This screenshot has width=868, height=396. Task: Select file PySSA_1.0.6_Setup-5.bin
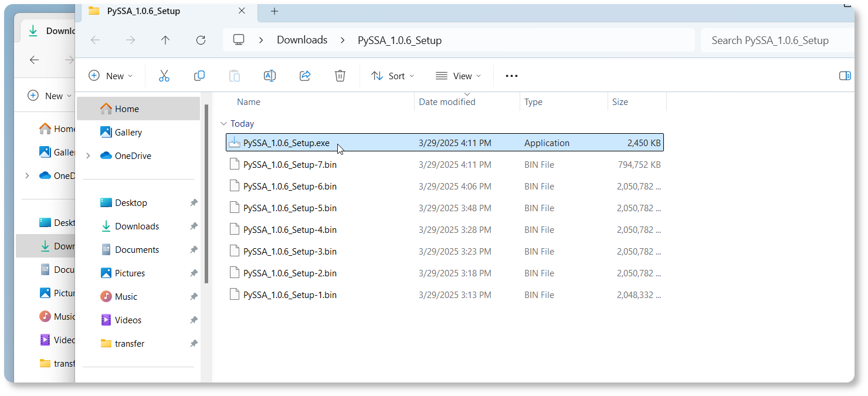click(x=445, y=208)
